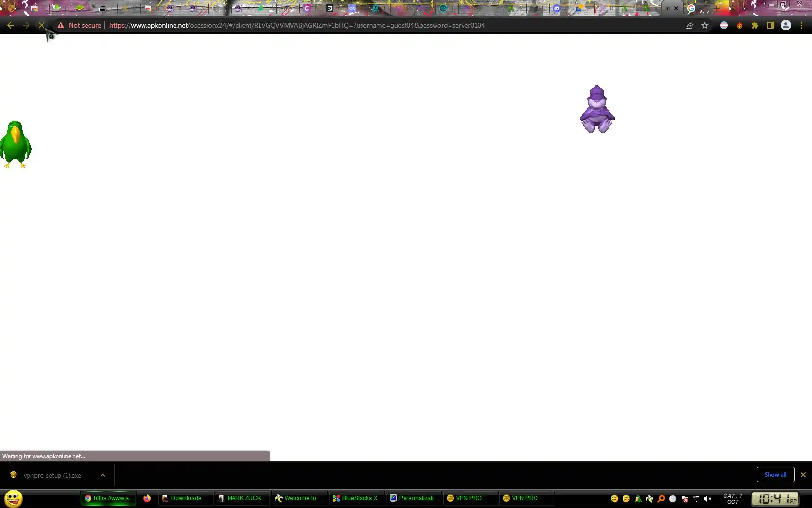Switch to BlueStacks X in the taskbar
The image size is (812, 508).
point(356,498)
